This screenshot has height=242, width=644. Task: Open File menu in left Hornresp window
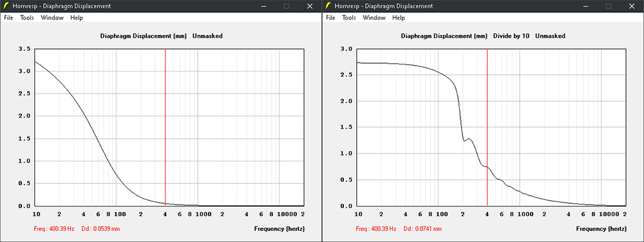(x=8, y=17)
